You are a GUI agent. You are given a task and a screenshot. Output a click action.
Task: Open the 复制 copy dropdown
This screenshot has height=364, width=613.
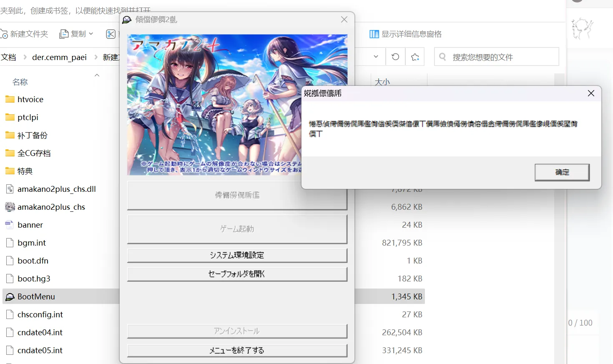[77, 34]
